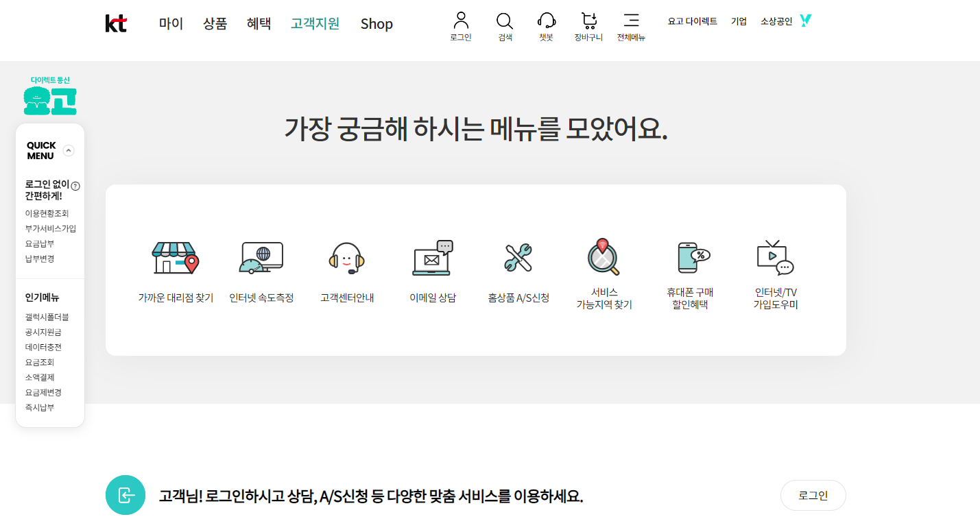The height and width of the screenshot is (519, 980).
Task: Open 즉시납부 popular menu link
Action: (40, 407)
